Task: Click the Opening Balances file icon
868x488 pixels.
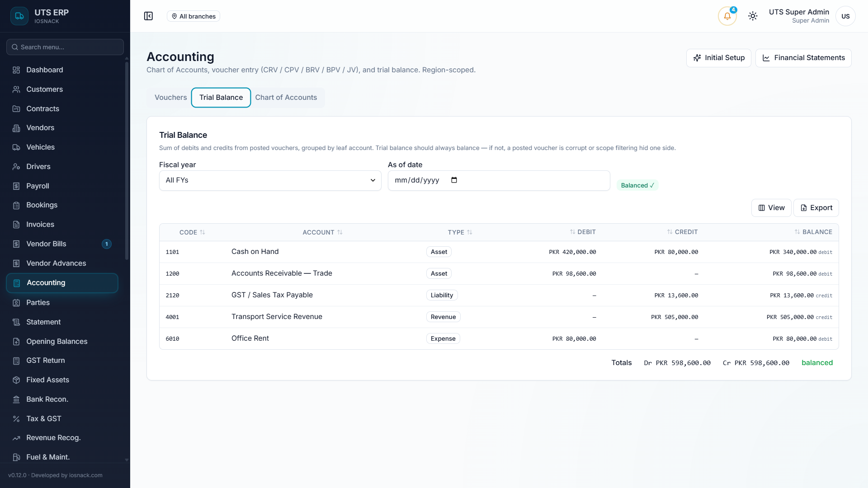Action: 16,342
